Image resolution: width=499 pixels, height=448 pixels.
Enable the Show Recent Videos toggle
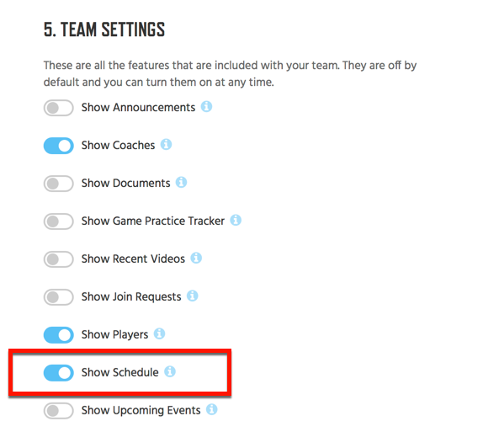(59, 259)
